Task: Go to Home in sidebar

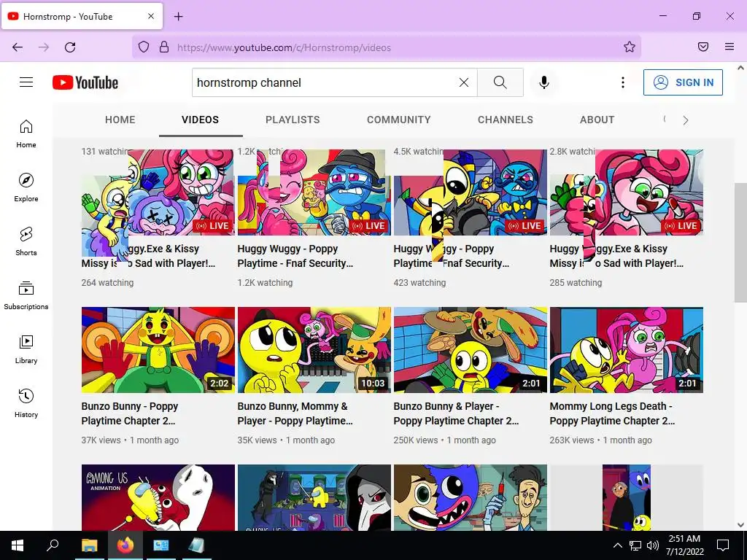Action: coord(26,133)
